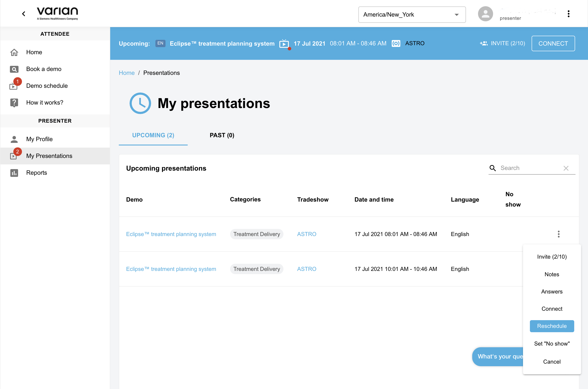Choose Invite (2/10) from the context menu

pos(552,257)
